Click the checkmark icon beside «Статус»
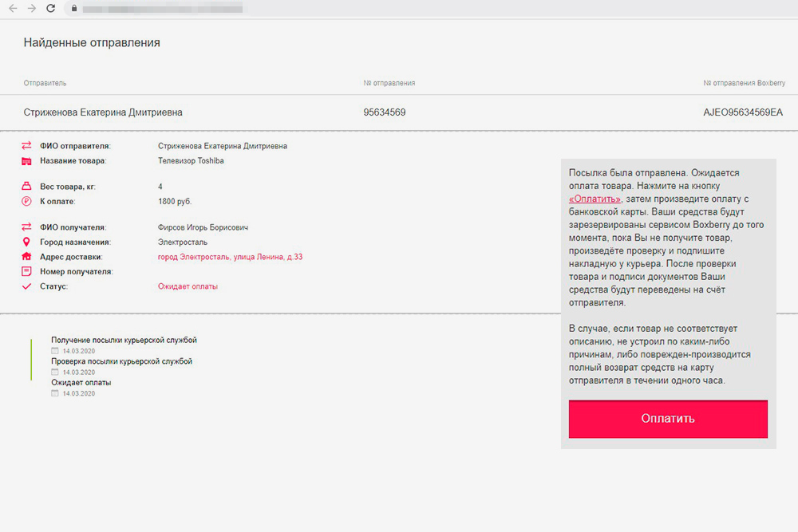The width and height of the screenshot is (798, 532). (26, 286)
